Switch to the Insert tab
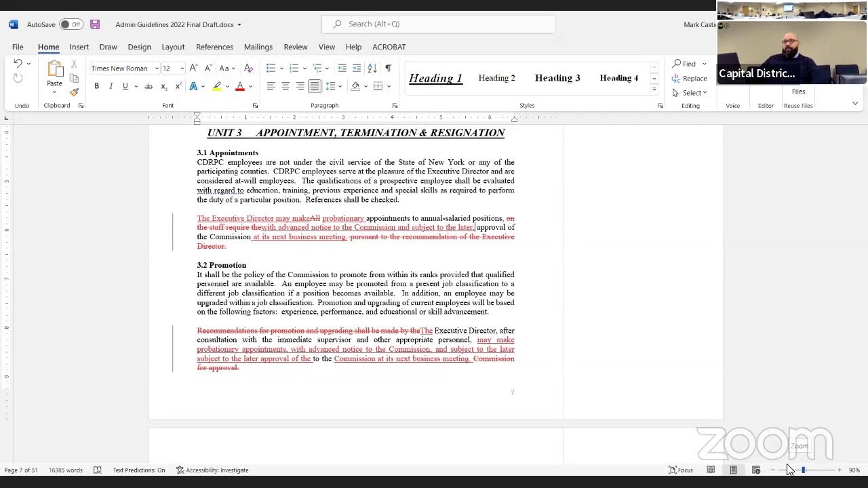The image size is (868, 488). tap(79, 47)
